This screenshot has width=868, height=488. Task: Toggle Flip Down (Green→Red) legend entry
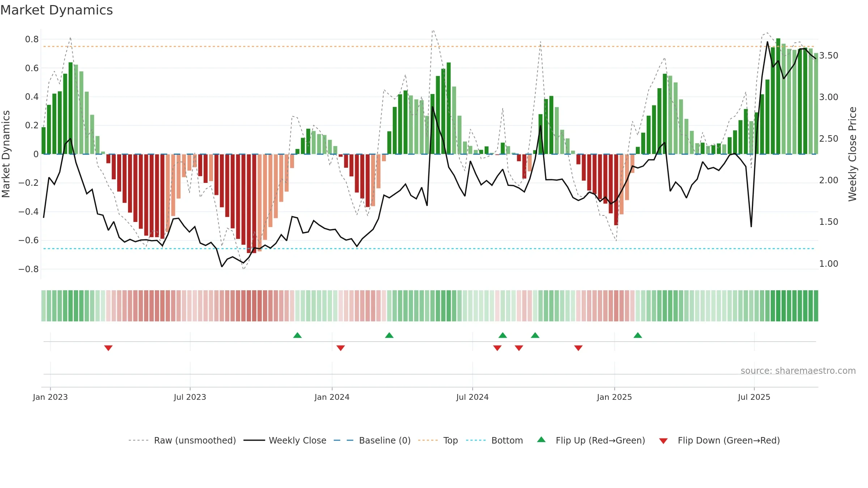point(719,440)
